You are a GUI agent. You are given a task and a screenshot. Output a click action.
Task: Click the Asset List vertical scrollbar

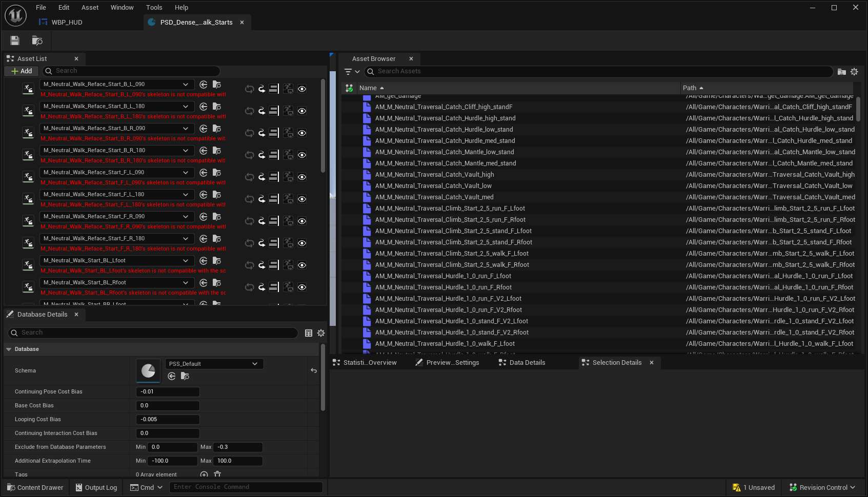[323, 126]
